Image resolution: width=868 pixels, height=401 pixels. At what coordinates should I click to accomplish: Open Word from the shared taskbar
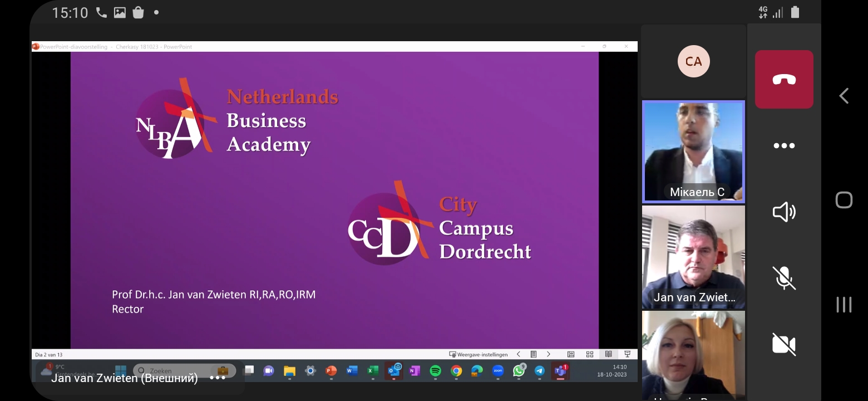[x=352, y=370]
